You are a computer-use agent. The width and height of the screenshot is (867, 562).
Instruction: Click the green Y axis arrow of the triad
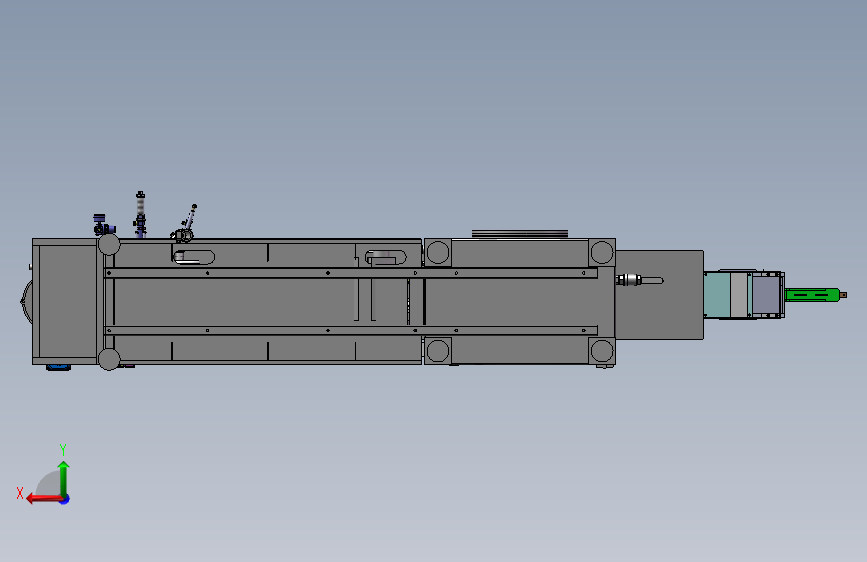coord(64,478)
